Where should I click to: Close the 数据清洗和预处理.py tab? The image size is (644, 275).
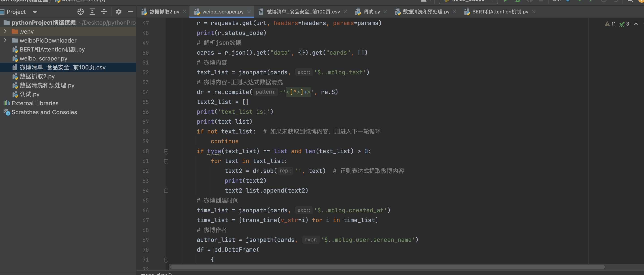click(455, 12)
